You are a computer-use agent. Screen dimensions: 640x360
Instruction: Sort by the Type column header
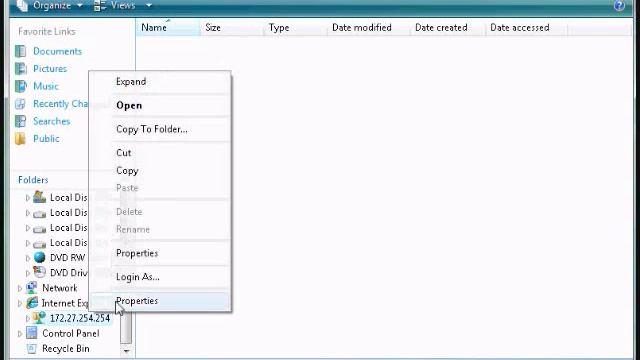coord(296,27)
